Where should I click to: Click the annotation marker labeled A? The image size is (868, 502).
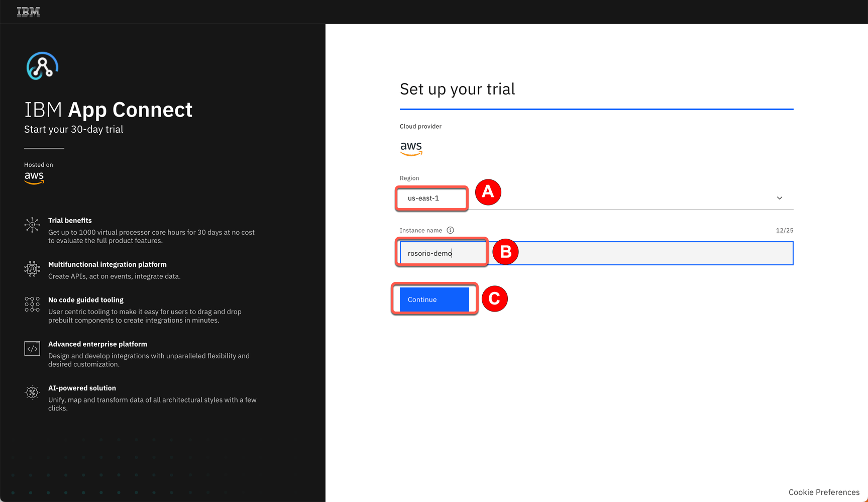(488, 192)
